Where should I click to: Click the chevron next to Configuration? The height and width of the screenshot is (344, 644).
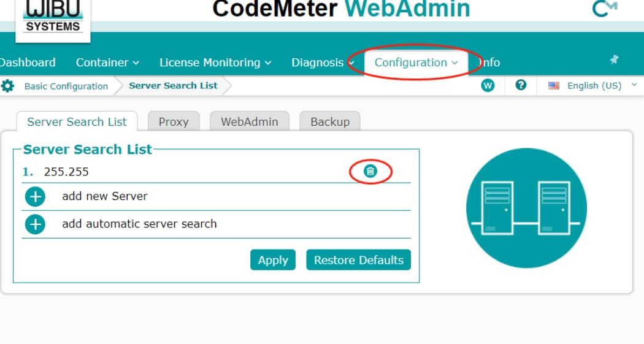[x=454, y=63]
